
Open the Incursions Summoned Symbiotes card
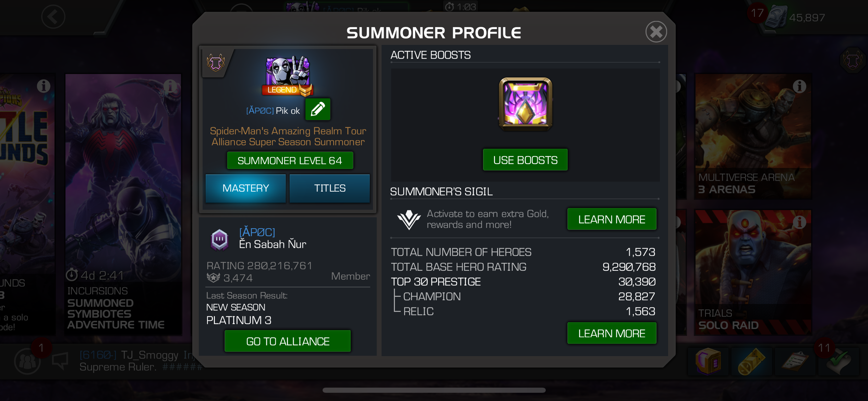[x=123, y=204]
